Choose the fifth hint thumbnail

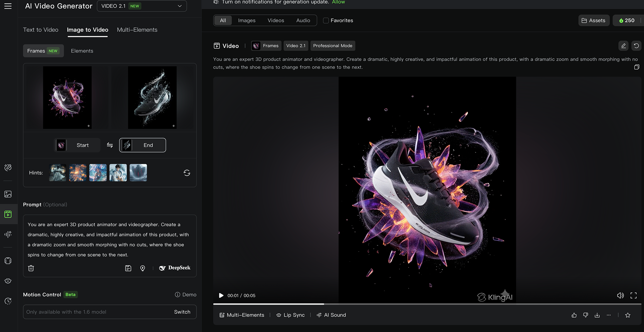pyautogui.click(x=138, y=173)
